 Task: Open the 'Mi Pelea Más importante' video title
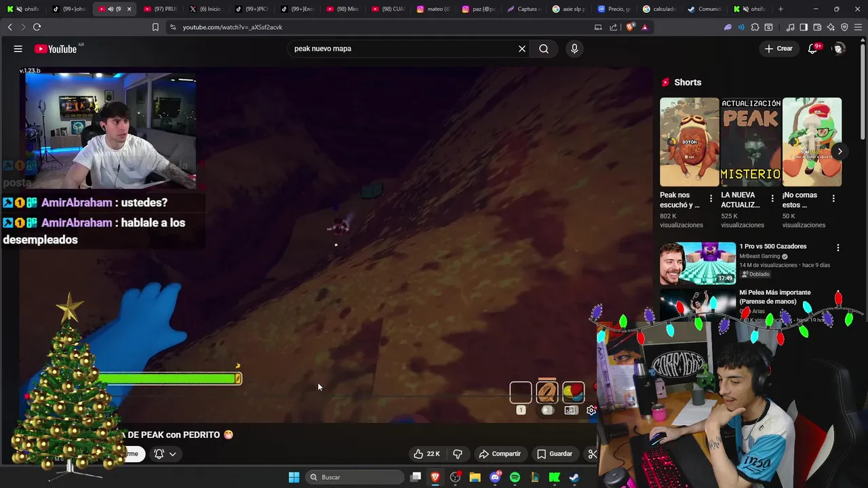(x=774, y=296)
